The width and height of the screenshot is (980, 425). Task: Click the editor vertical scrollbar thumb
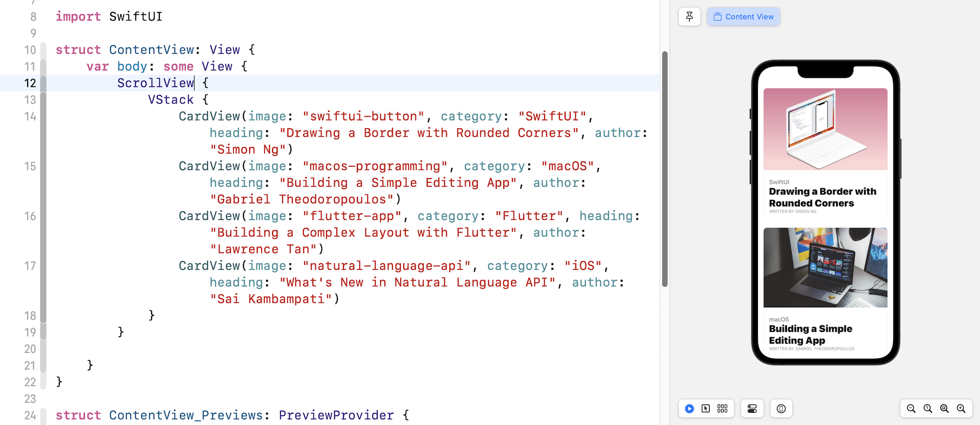pos(665,169)
